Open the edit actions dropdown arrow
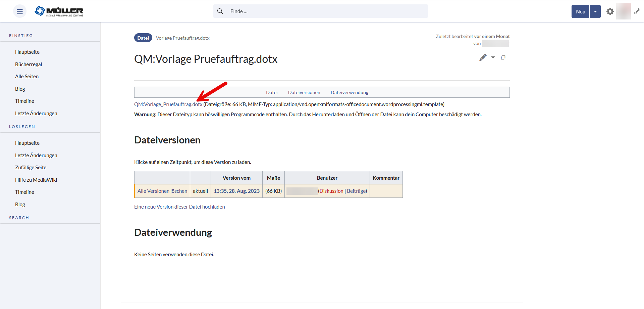Image resolution: width=644 pixels, height=309 pixels. [493, 57]
